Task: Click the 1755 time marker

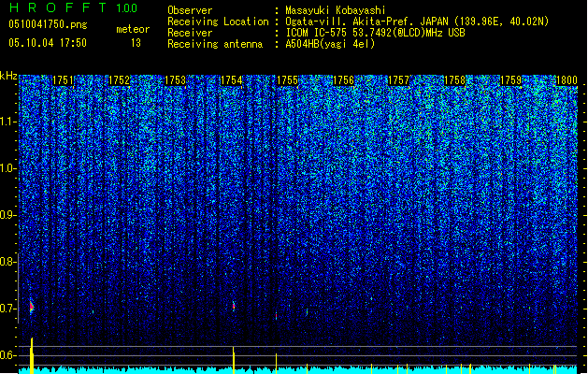Action: point(287,80)
